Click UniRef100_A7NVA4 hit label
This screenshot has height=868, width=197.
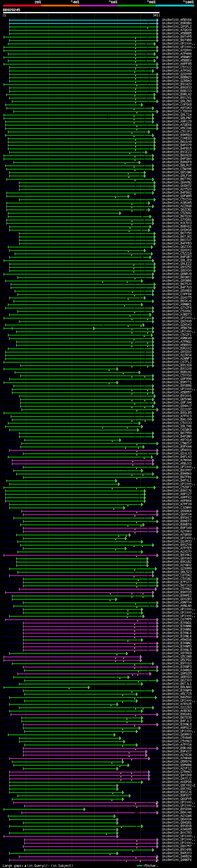pos(177,460)
